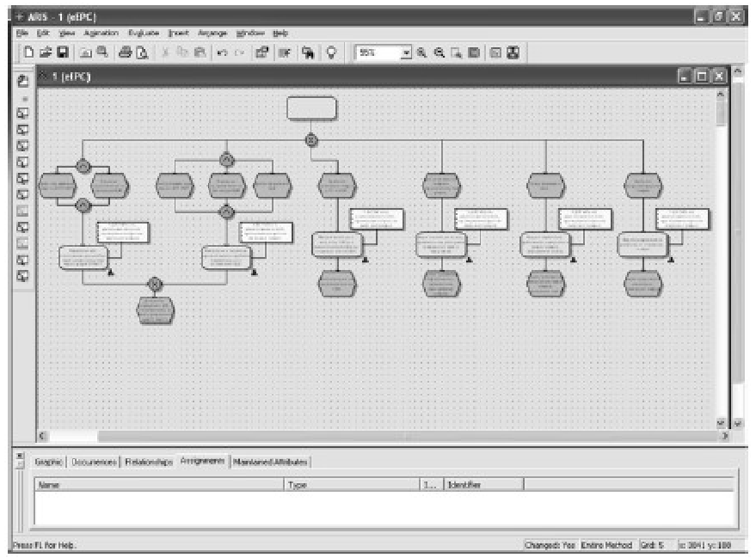756x558 pixels.
Task: Open the File menu
Action: pos(22,33)
